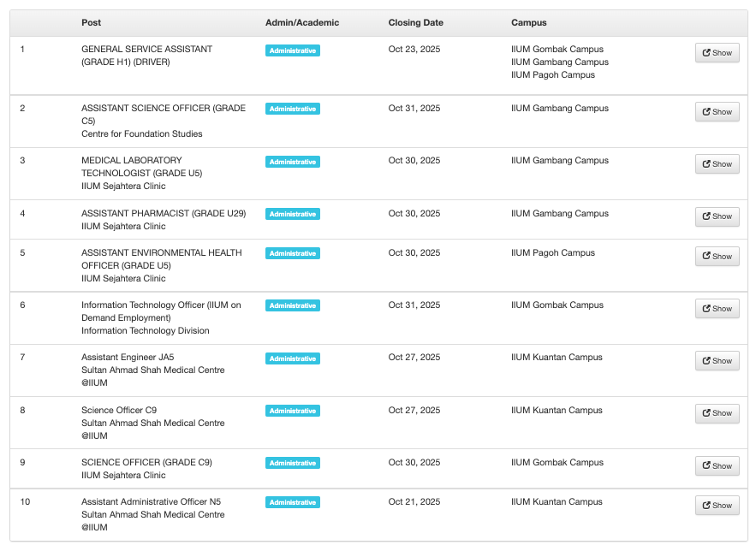View Assistant Environmental Health Officer posting with Show

[717, 257]
